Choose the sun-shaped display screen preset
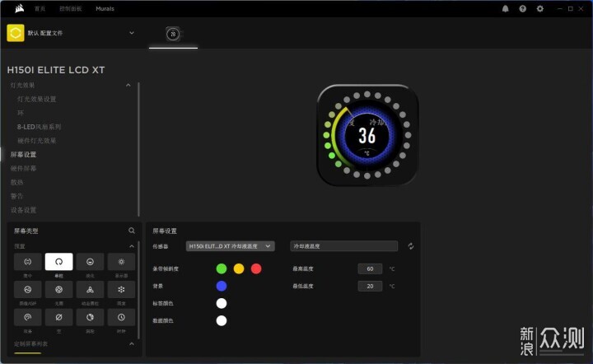Viewport: 593px width, 364px height. point(121,262)
